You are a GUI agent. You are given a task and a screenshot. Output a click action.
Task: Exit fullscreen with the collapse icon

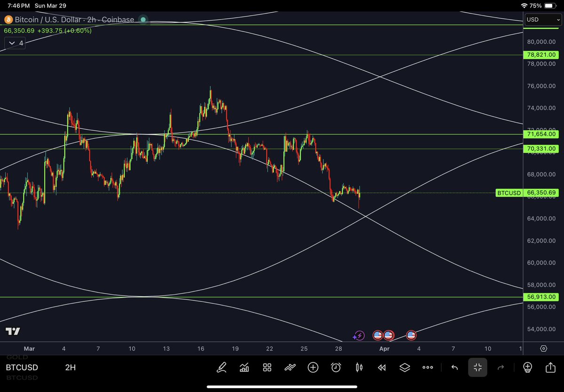[477, 367]
